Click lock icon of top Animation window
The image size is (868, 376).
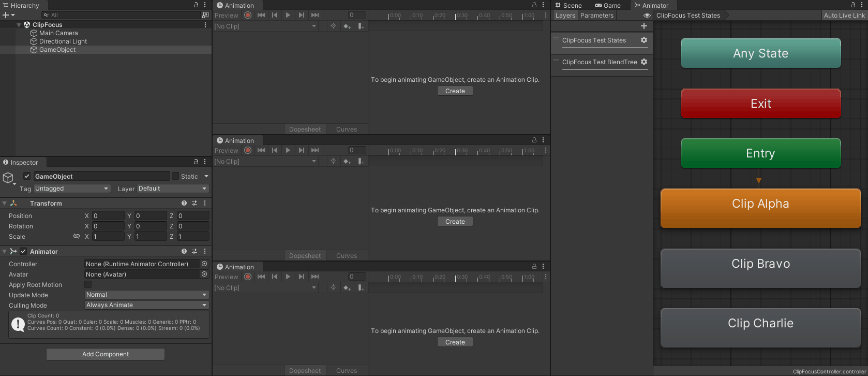[534, 5]
